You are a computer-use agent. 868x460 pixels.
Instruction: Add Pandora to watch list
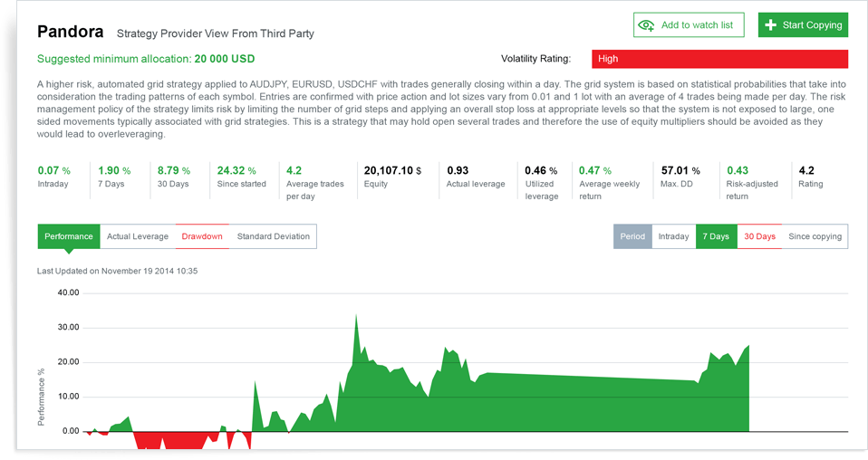tap(689, 25)
